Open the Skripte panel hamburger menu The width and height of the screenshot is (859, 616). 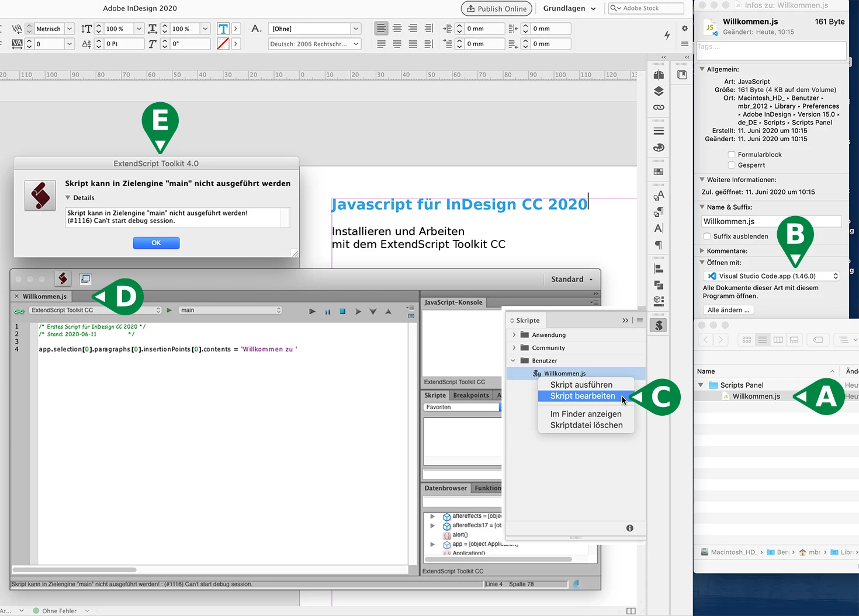point(640,320)
